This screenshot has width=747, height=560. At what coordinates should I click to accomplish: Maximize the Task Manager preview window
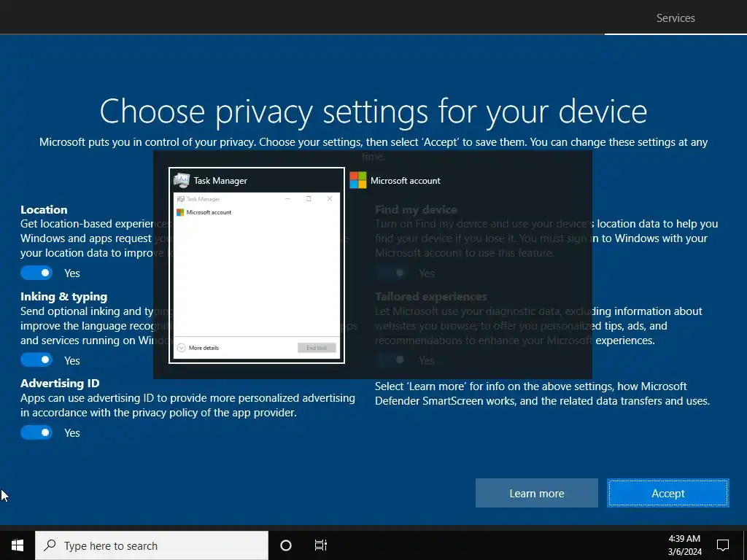[309, 199]
